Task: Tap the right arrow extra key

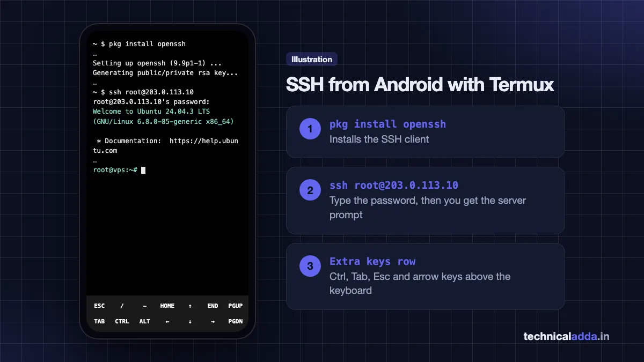Action: click(213, 321)
